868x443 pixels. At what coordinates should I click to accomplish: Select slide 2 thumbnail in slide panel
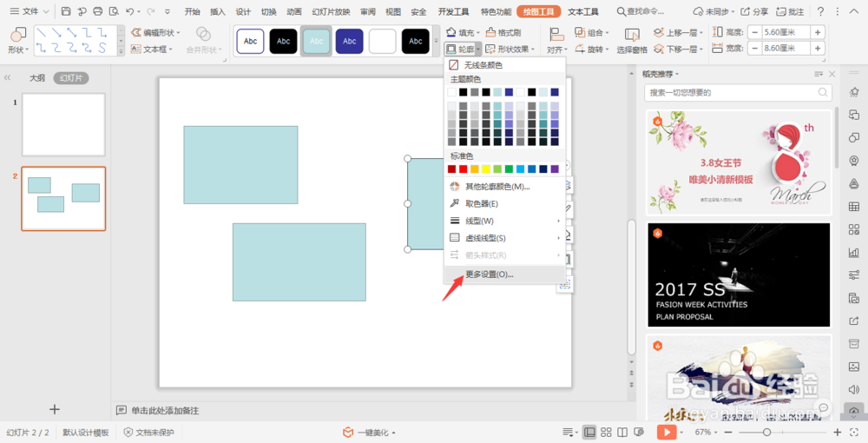click(x=63, y=198)
